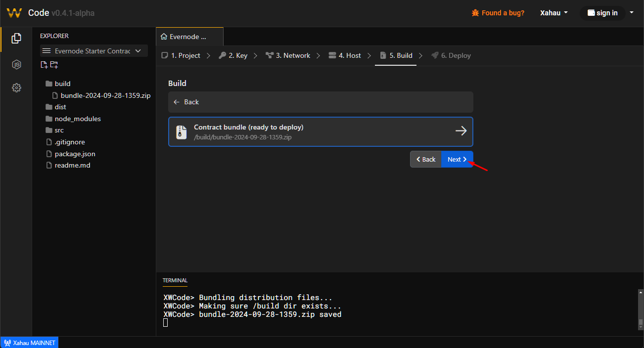Click the zip file icon on Contract bundle
This screenshot has width=644, height=348.
click(182, 132)
